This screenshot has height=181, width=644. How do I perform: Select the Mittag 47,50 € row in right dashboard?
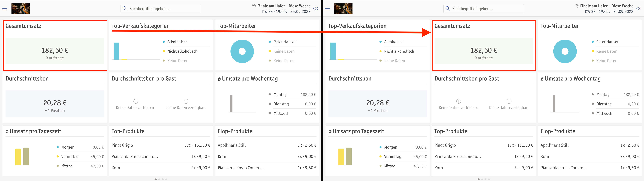pos(403,166)
